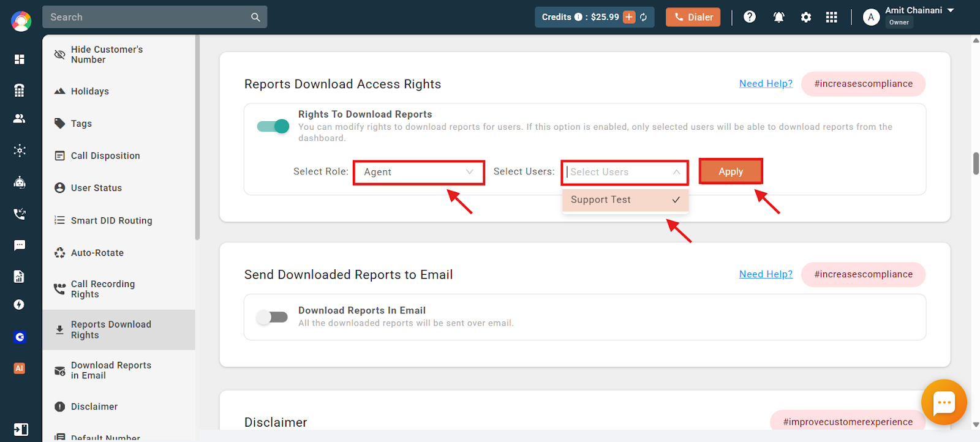This screenshot has width=980, height=442.
Task: Add credits with the orange plus icon
Action: pos(629,17)
